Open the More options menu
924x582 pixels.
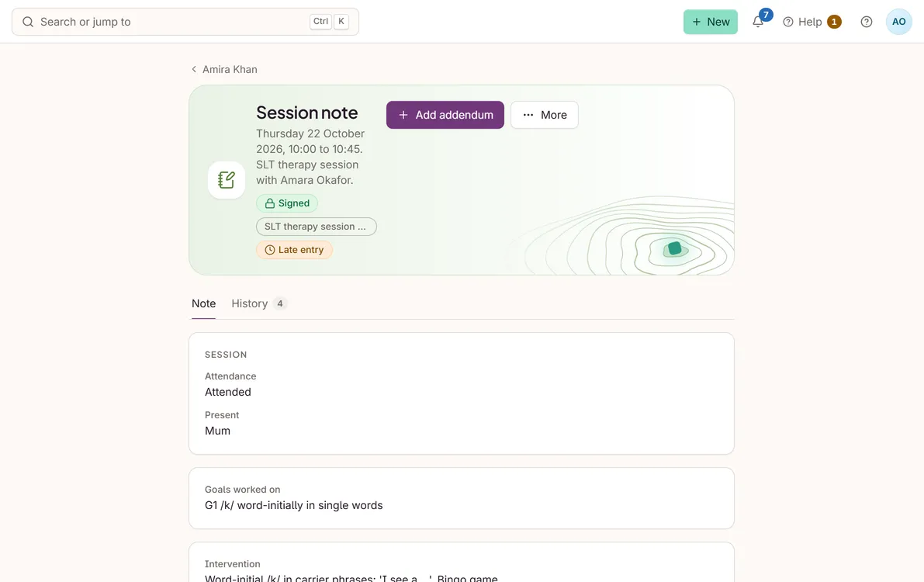(545, 115)
